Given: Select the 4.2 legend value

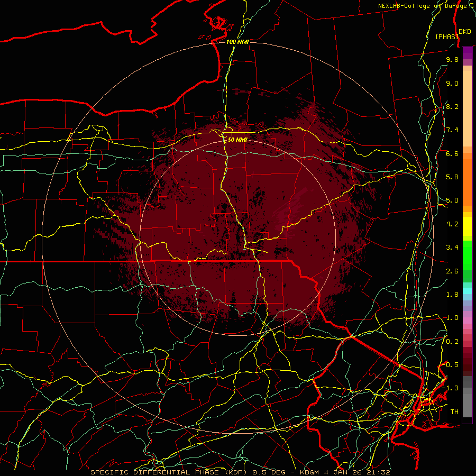Looking at the screenshot, I should pyautogui.click(x=452, y=224).
